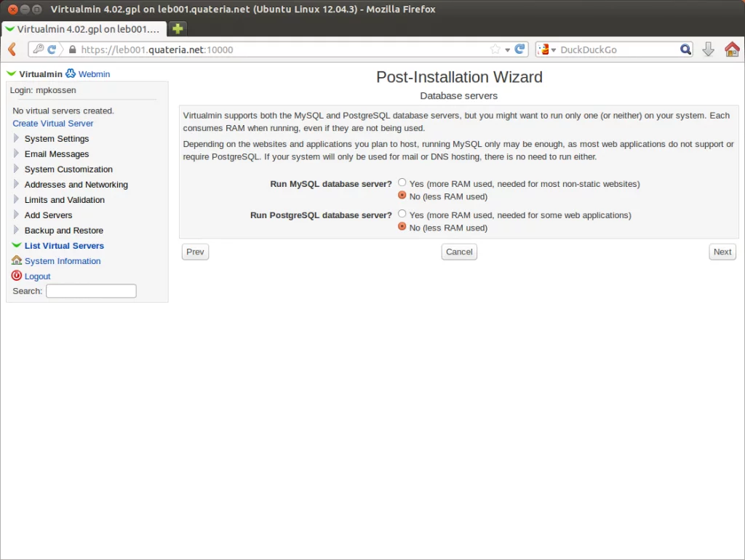Image resolution: width=745 pixels, height=560 pixels.
Task: Expand System Customization category
Action: click(x=68, y=169)
